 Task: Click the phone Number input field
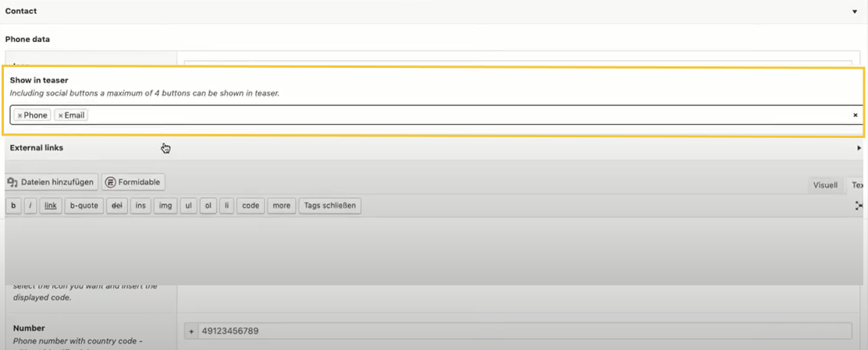(524, 331)
